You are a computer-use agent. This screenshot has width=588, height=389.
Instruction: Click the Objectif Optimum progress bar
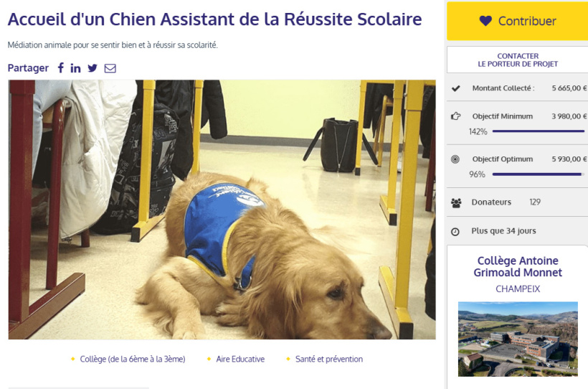[x=539, y=174]
